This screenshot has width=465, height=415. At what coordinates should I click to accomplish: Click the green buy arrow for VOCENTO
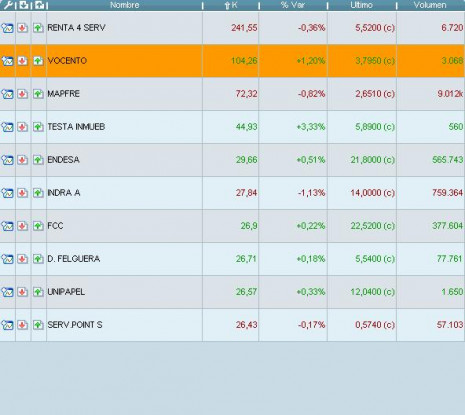pyautogui.click(x=38, y=61)
